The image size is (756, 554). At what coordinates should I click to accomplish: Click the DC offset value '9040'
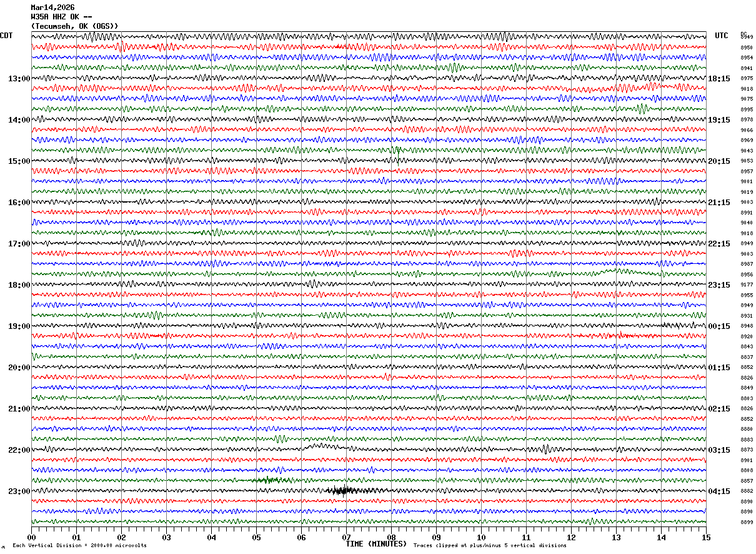point(747,223)
